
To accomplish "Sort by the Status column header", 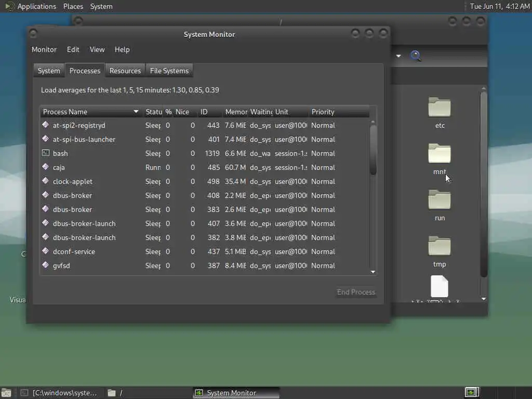I will (153, 112).
